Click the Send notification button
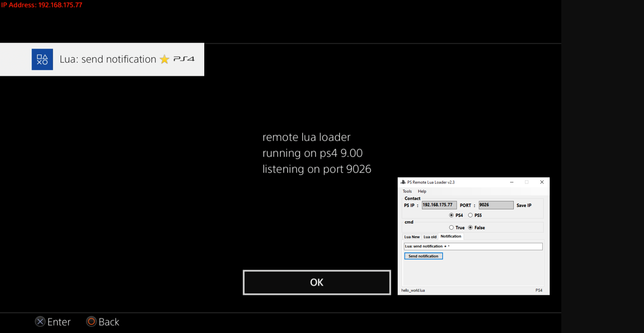Screen dimensions: 644x333 [x=423, y=256]
